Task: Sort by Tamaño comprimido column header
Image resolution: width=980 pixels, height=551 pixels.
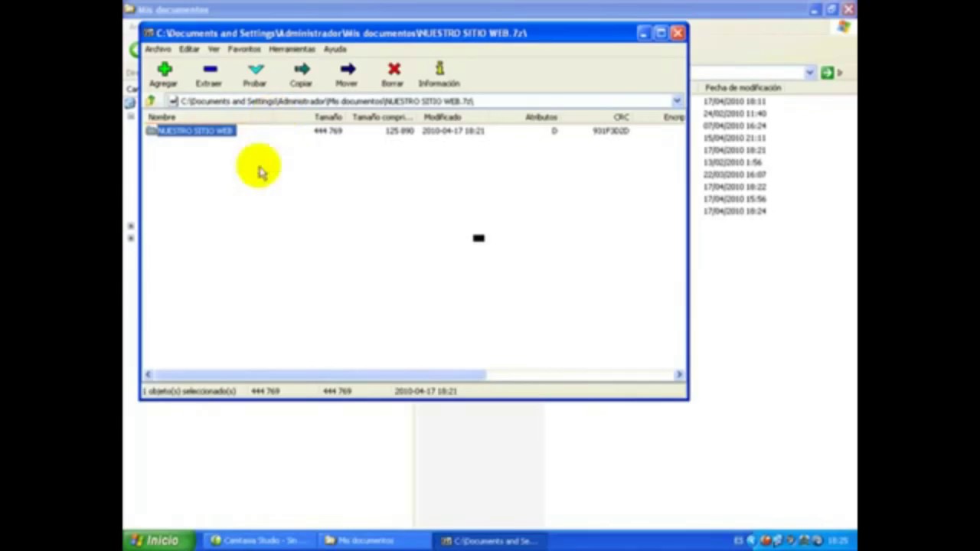Action: coord(382,117)
